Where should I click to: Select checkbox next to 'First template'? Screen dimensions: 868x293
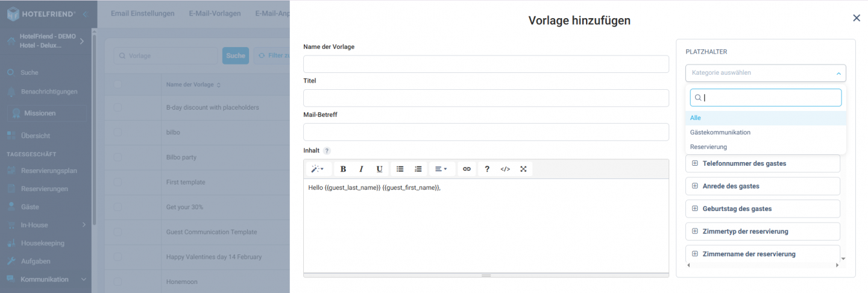(118, 182)
